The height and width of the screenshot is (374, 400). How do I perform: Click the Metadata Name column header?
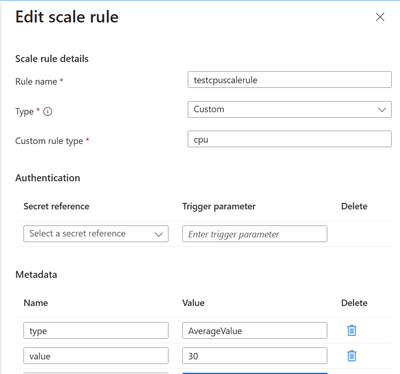pyautogui.click(x=36, y=303)
